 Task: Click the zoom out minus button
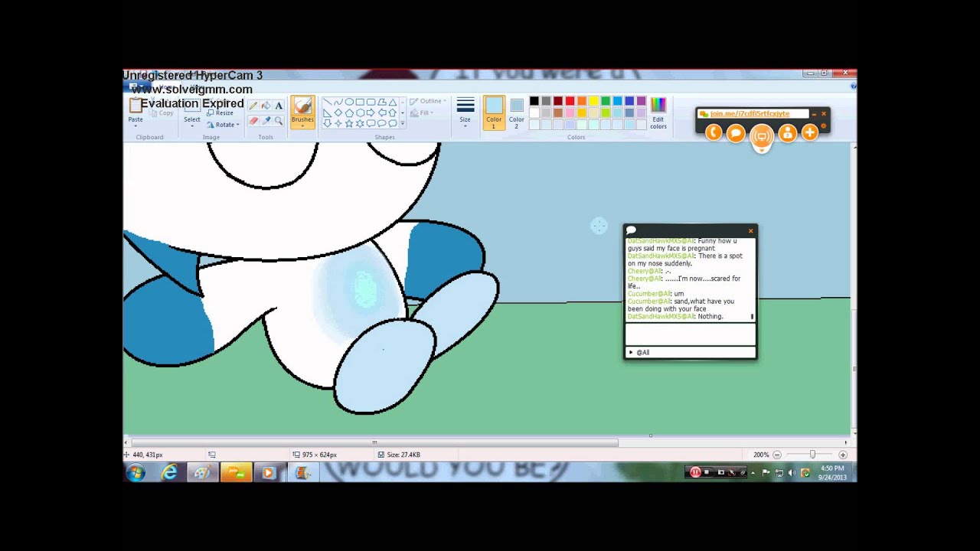[x=777, y=455]
